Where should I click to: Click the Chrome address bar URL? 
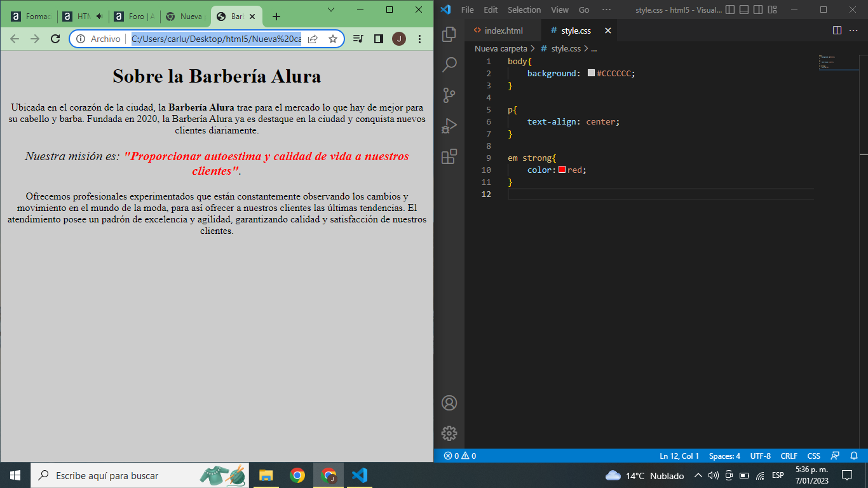click(x=216, y=39)
